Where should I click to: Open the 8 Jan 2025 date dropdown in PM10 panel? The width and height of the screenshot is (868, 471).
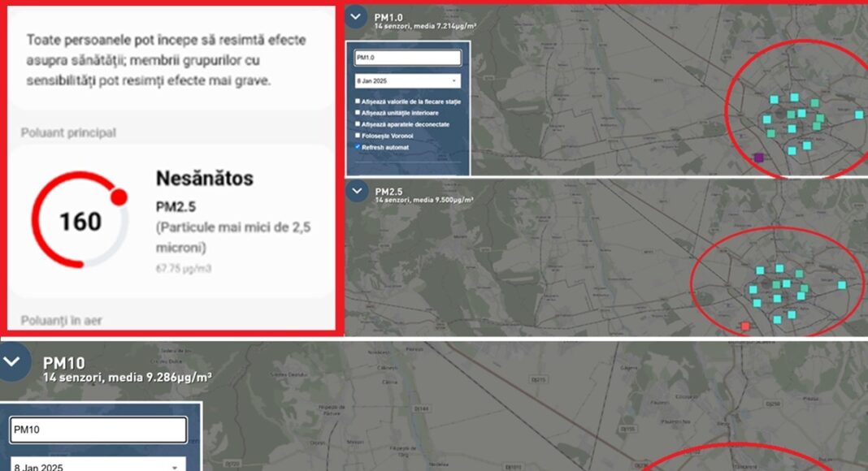pos(98,465)
